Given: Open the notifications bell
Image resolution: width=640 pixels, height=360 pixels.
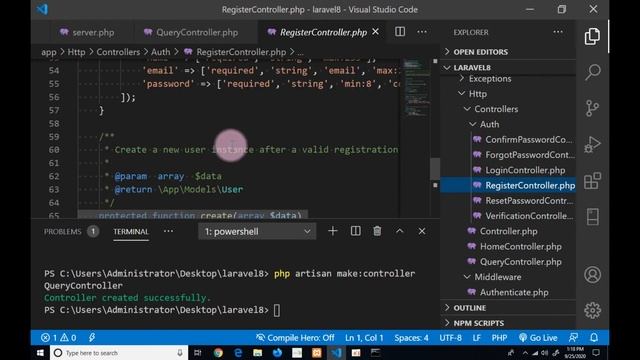Looking at the screenshot, I should coord(594,338).
